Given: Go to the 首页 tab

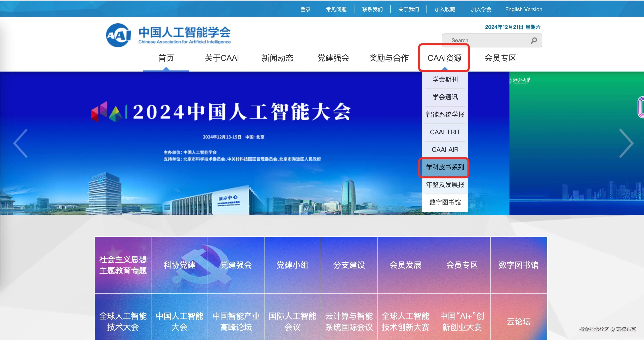Looking at the screenshot, I should (x=166, y=58).
